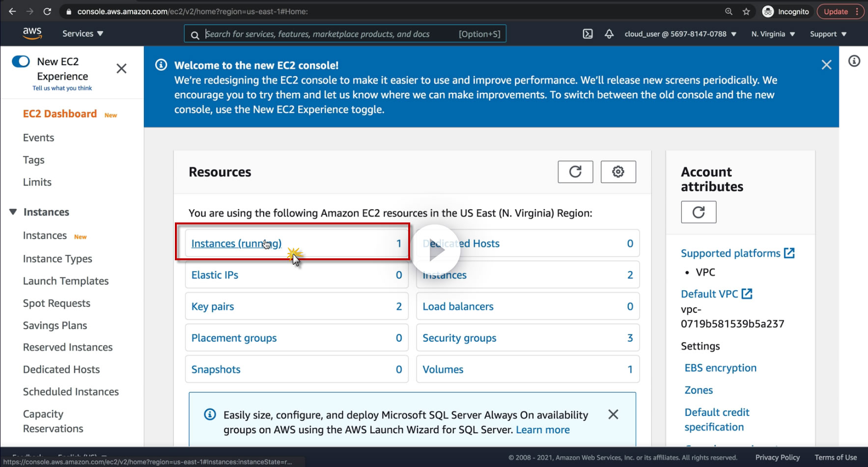Click the AWS logo home icon
The image size is (868, 467).
[32, 33]
